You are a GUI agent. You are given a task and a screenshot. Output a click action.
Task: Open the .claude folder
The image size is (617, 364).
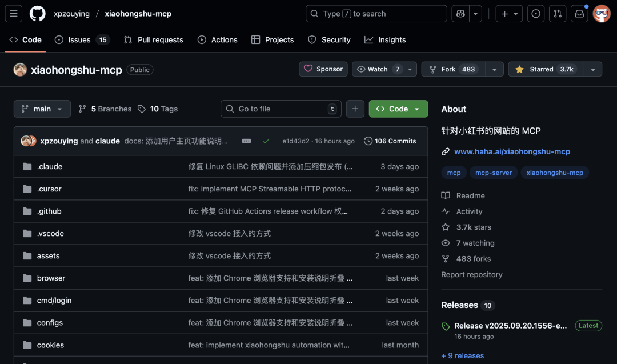coord(50,166)
